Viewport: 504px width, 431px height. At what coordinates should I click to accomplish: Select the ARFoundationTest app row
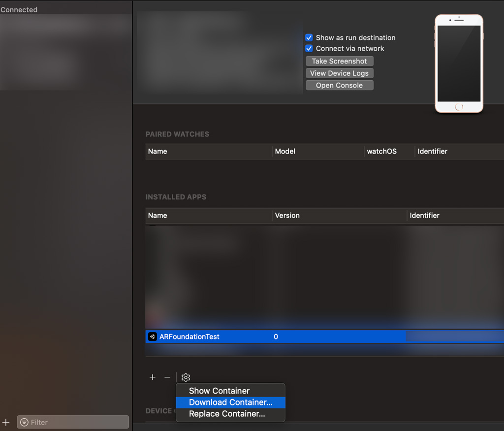[x=325, y=337]
